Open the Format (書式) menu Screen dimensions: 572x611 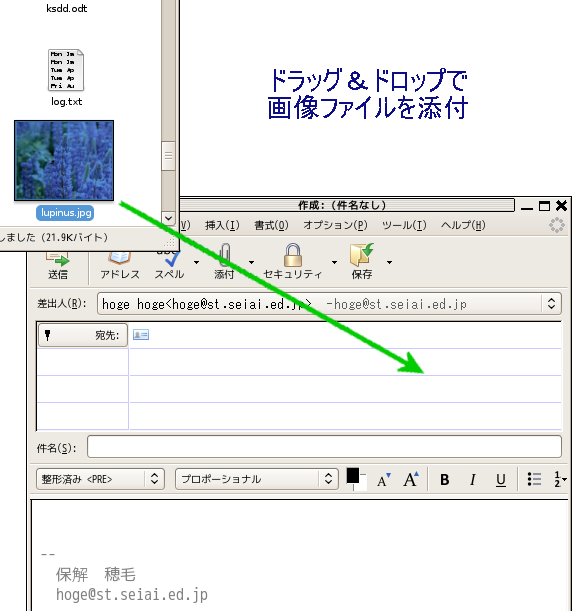tap(271, 225)
